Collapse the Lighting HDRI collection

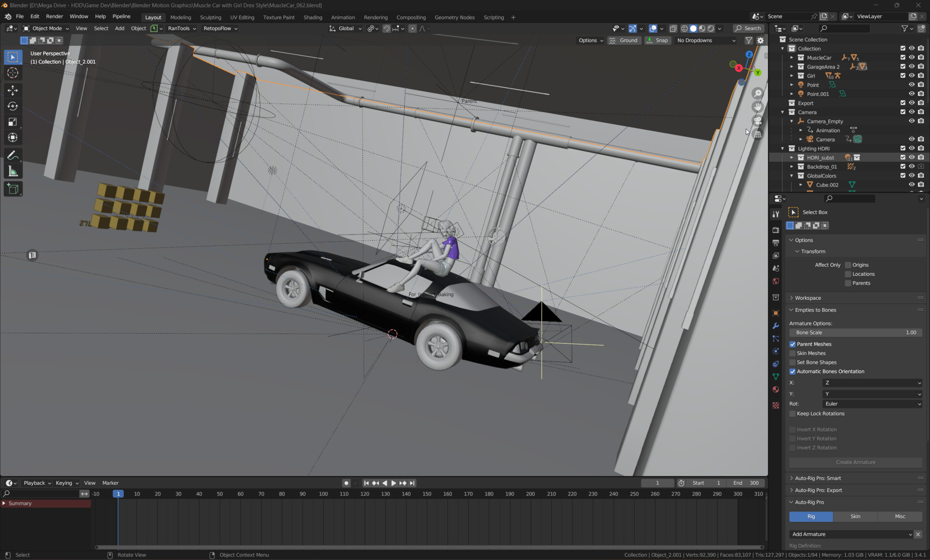[783, 148]
